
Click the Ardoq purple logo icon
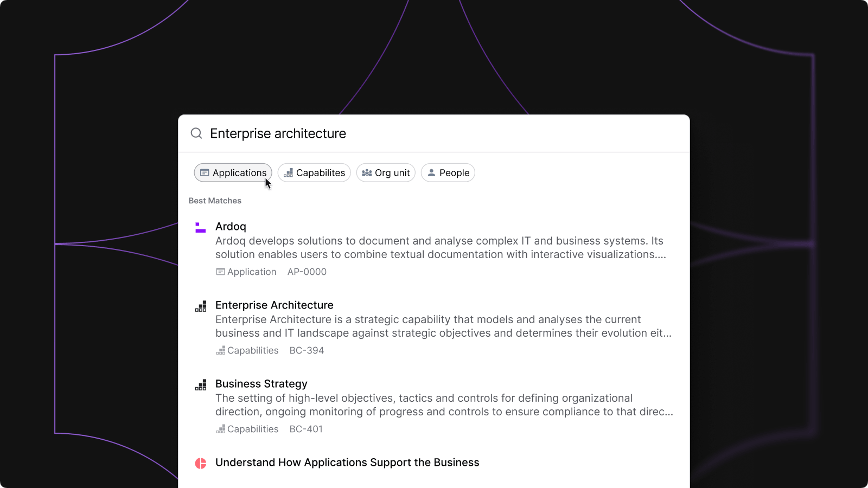[x=201, y=228]
